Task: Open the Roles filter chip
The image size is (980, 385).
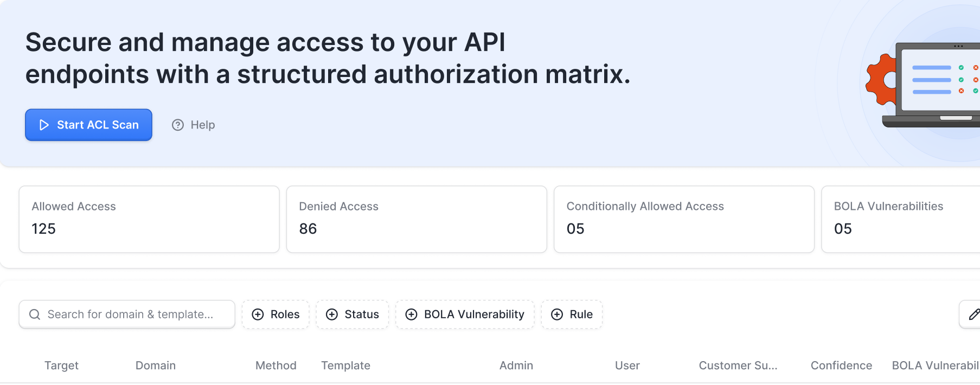Action: [276, 314]
